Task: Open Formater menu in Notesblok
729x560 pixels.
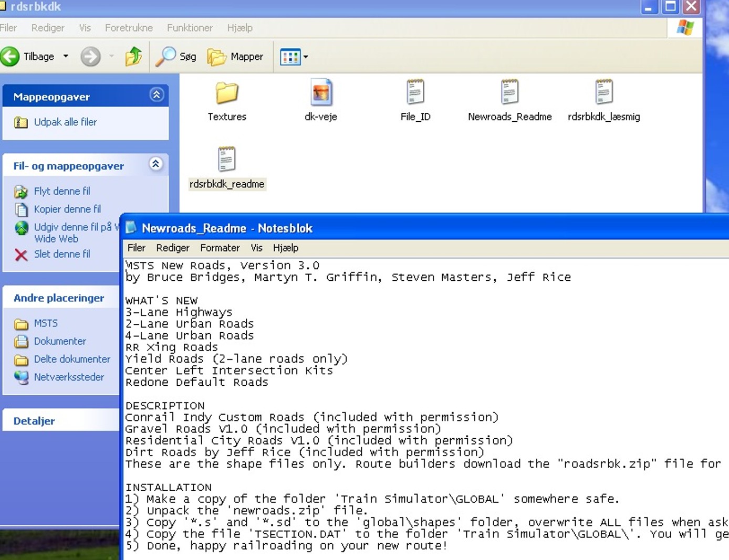Action: 220,248
